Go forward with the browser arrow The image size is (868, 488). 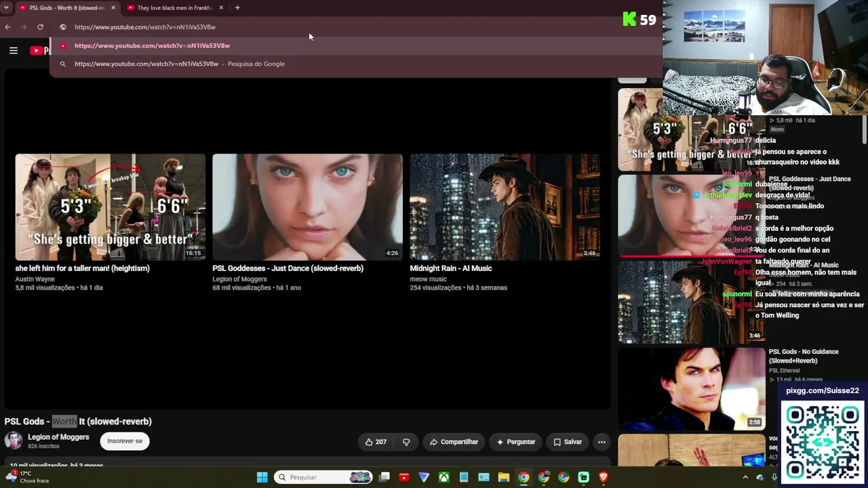coord(24,27)
